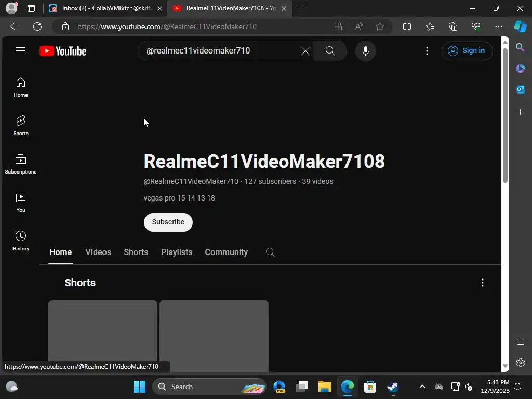Click the YouTube logo

click(x=63, y=51)
